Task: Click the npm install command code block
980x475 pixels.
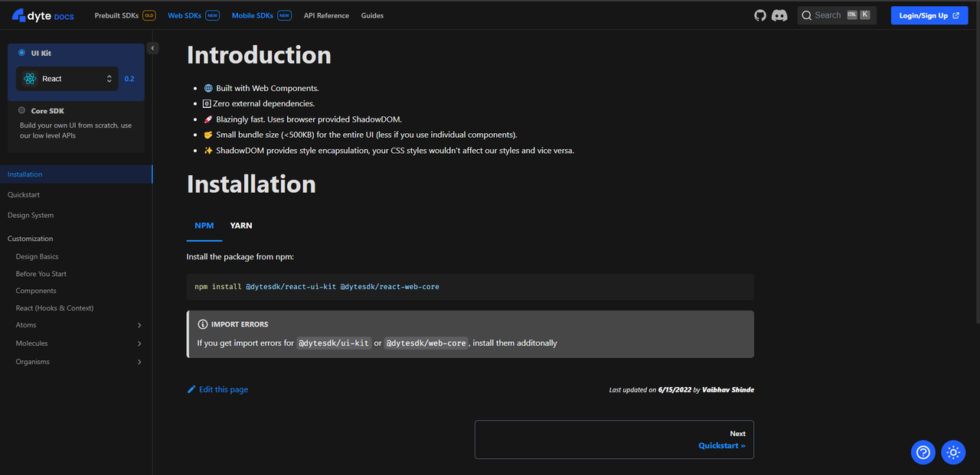Action: pyautogui.click(x=470, y=287)
